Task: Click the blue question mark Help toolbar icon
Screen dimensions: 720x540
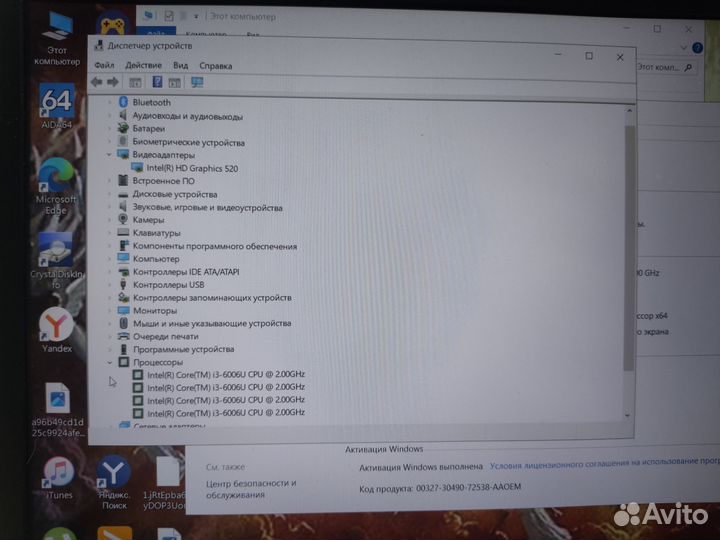Action: point(157,82)
